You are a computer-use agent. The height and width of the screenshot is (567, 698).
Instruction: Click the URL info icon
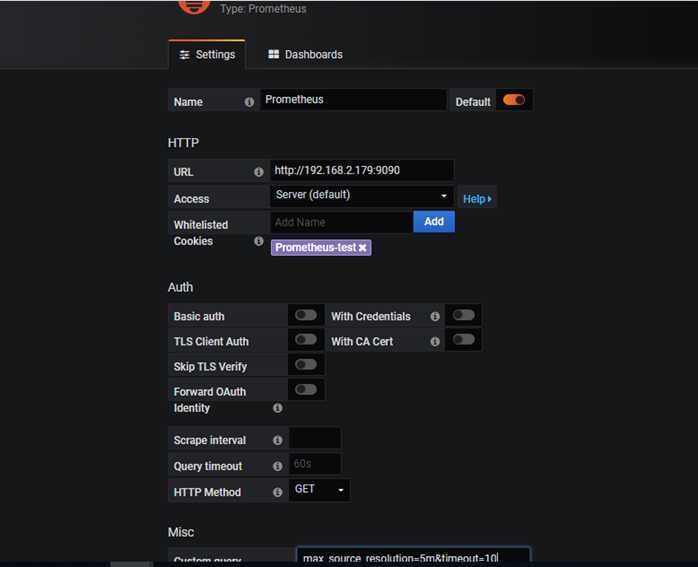[259, 172]
